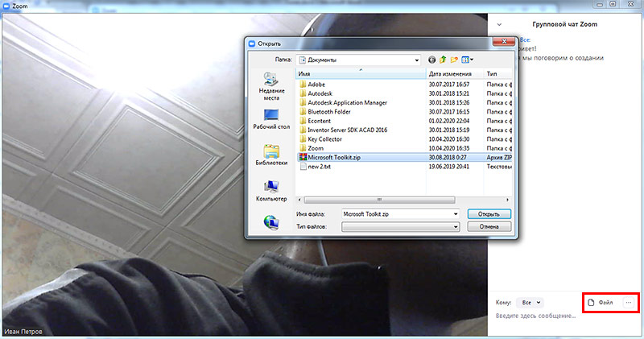Expand the Кому recipient dropdown
Viewport: 644px width, 339px height.
529,302
